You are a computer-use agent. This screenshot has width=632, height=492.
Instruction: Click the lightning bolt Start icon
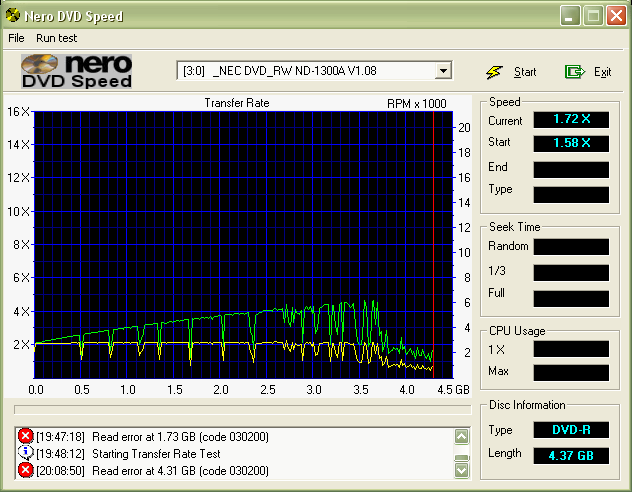[494, 72]
